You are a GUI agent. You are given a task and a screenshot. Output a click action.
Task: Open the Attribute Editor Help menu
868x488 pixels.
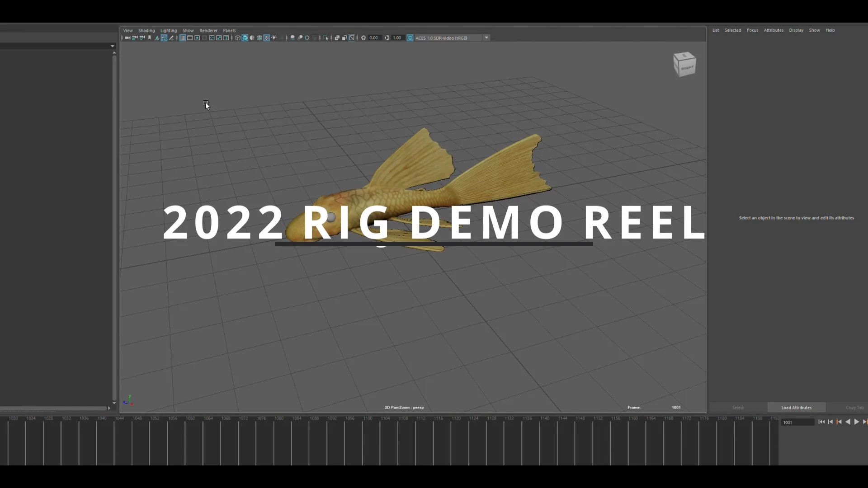click(x=830, y=30)
